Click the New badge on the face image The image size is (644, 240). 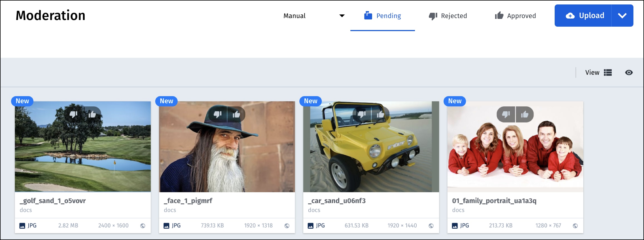pos(166,101)
